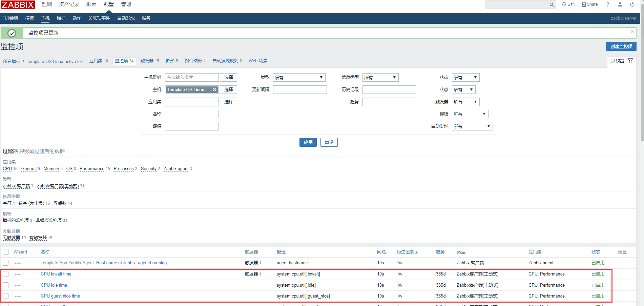Select checkbox for CPU iowait time
This screenshot has height=306, width=644.
click(x=6, y=274)
